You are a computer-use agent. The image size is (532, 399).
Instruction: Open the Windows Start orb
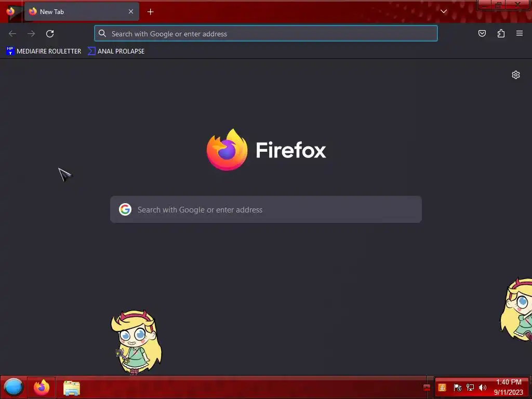pyautogui.click(x=13, y=387)
